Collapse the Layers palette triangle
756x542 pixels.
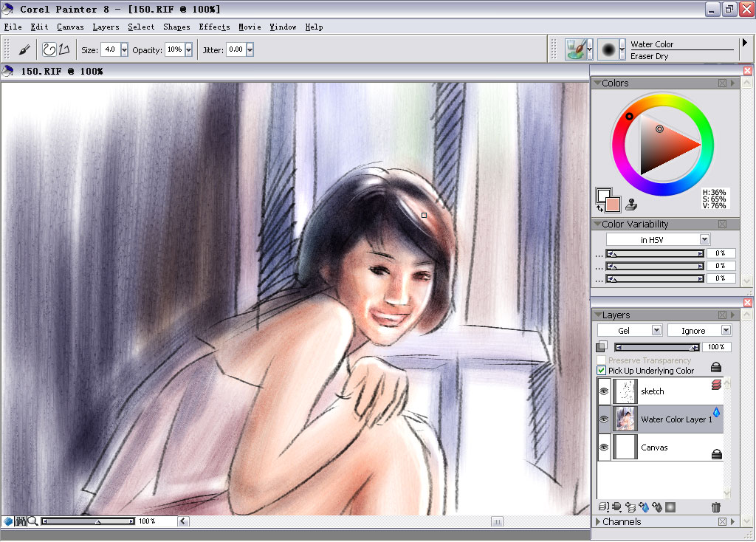597,315
